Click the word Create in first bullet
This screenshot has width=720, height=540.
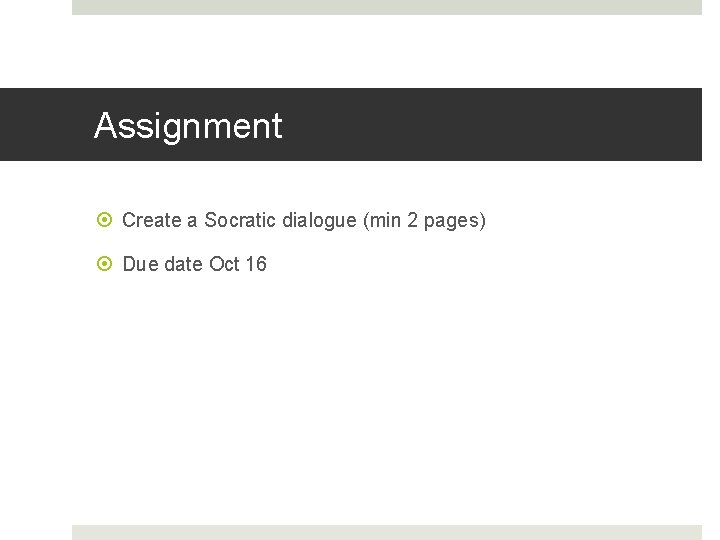point(152,220)
